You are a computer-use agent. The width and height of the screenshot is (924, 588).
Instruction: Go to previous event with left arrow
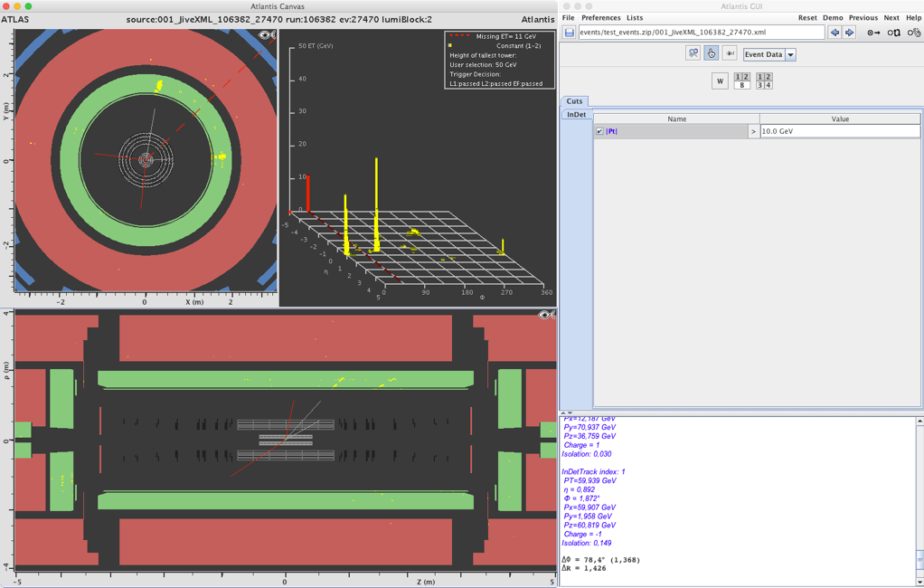click(834, 33)
